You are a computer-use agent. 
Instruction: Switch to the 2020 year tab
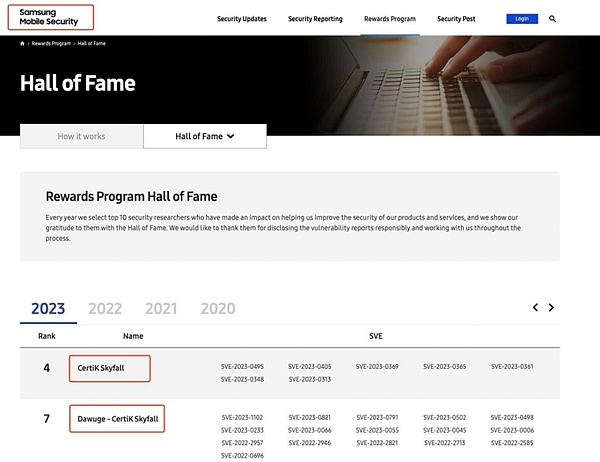(x=217, y=309)
